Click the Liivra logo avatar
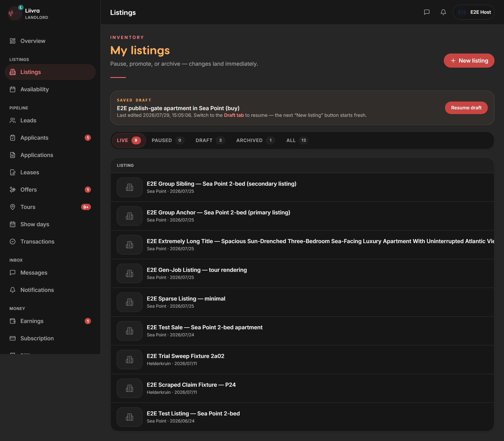Screen dimensions: 504x441 [x=15, y=13]
